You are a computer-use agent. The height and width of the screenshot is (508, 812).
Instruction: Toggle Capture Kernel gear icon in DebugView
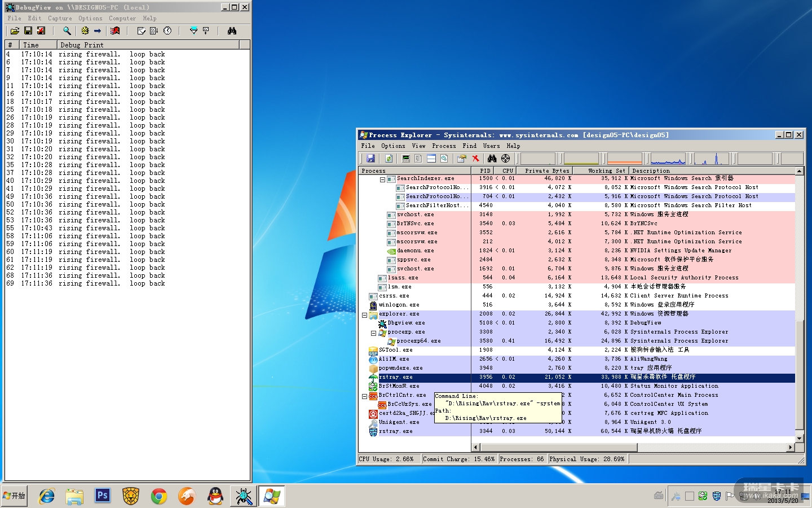(85, 31)
